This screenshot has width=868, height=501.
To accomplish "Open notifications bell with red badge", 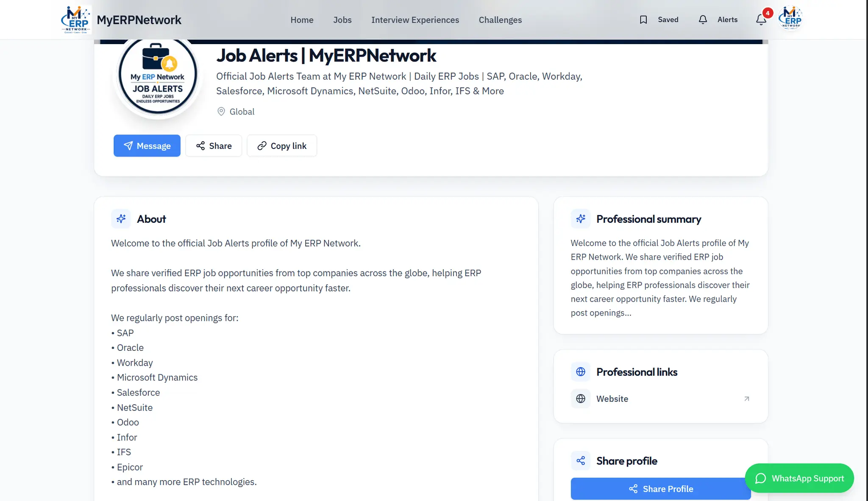I will (762, 20).
